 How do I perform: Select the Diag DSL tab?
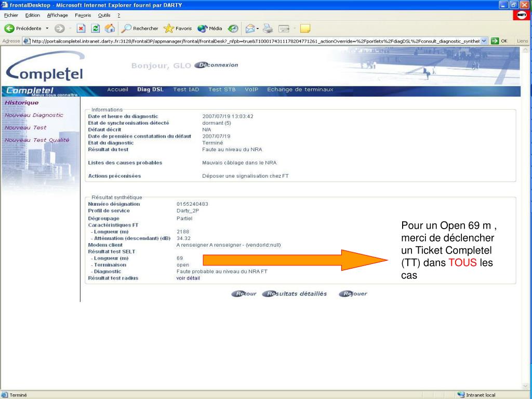click(x=150, y=89)
